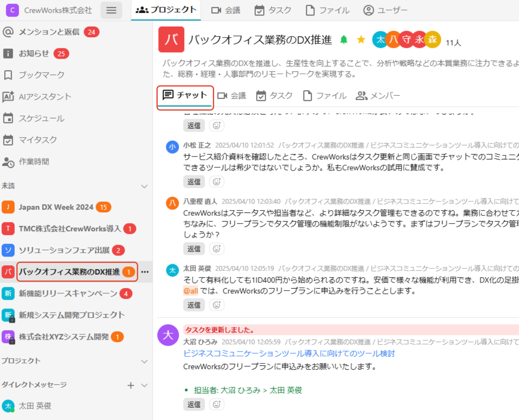Open TMC株式会社CrewWorks導入 project
This screenshot has height=420, width=519.
pyautogui.click(x=70, y=229)
